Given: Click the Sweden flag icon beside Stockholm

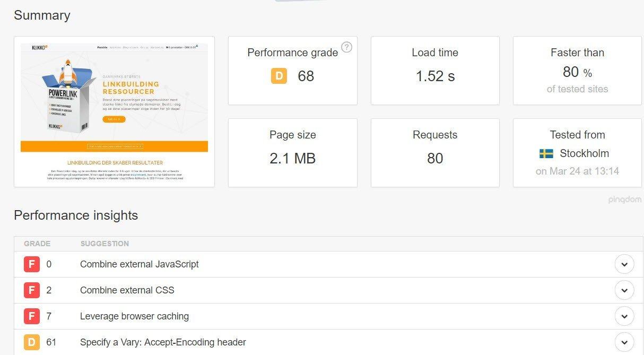Looking at the screenshot, I should (x=546, y=154).
